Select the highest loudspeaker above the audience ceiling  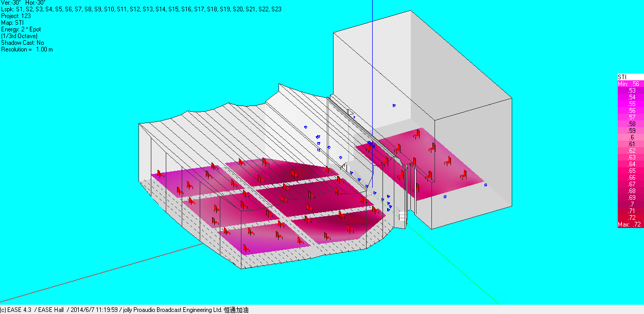coord(305,127)
